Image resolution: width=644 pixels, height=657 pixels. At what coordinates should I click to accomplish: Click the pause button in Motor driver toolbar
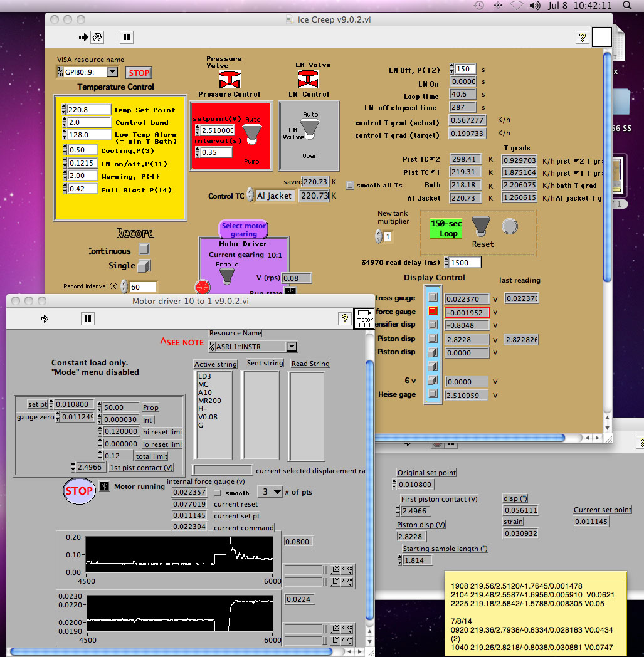click(x=88, y=319)
